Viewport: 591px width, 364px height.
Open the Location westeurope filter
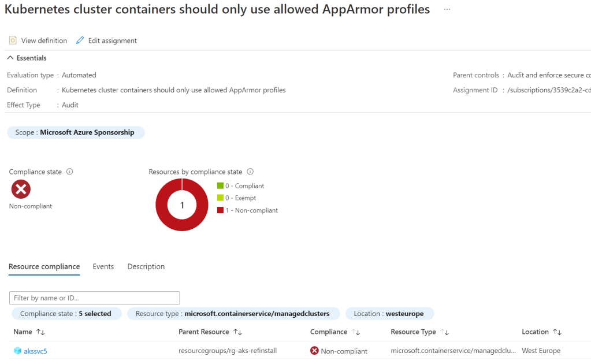click(x=389, y=314)
